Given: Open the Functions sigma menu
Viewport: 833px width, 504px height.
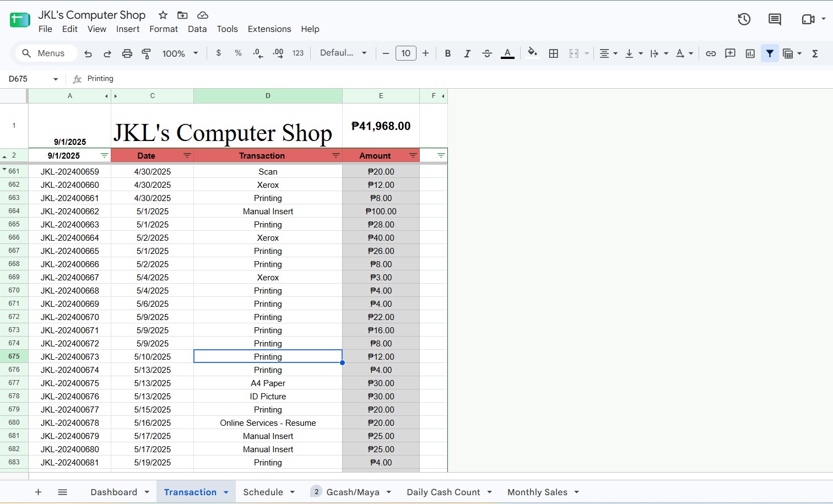Looking at the screenshot, I should [815, 53].
